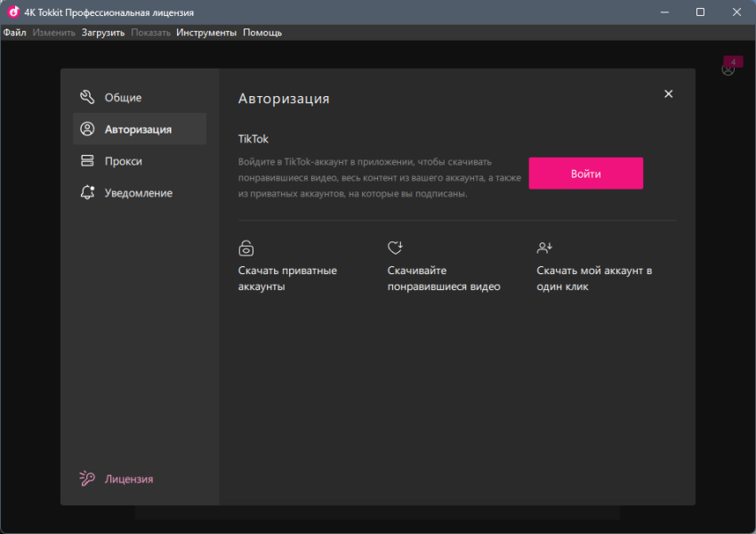756x534 pixels.
Task: Click the bell icon beside Уведомление
Action: [87, 192]
